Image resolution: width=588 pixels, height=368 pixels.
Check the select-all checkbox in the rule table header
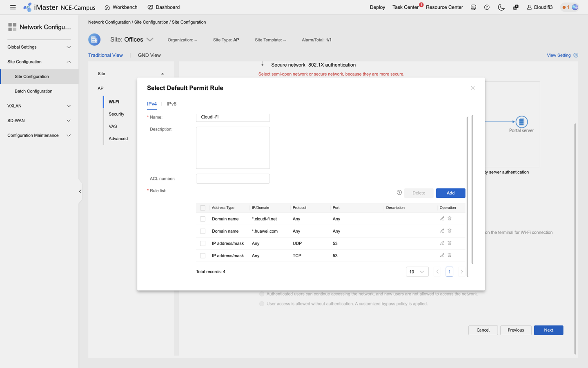click(203, 208)
